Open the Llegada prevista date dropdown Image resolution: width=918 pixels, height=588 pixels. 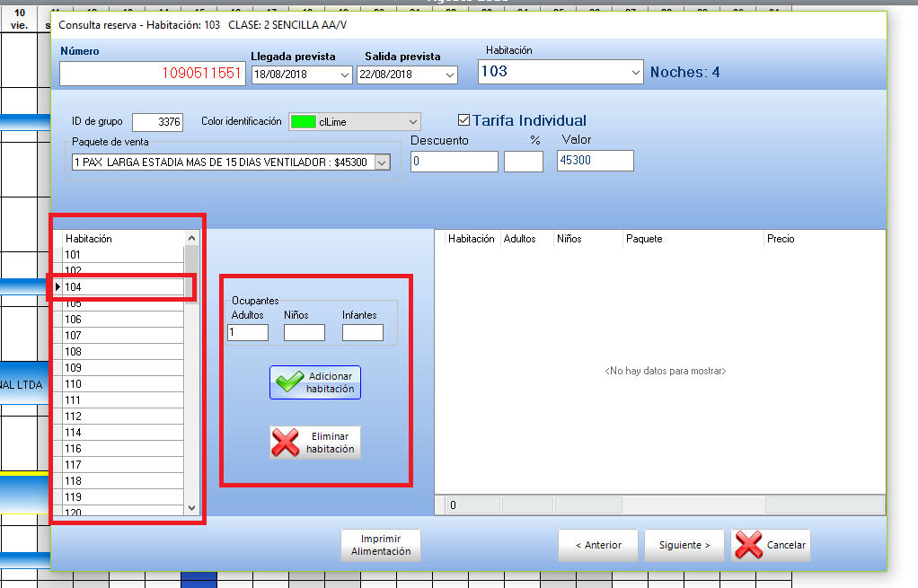click(346, 75)
